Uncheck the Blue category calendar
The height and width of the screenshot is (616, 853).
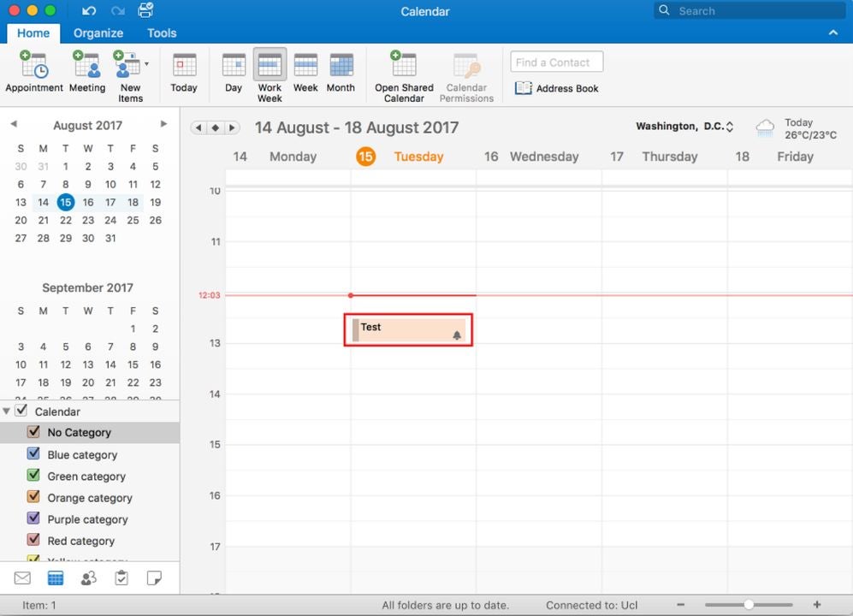(33, 454)
